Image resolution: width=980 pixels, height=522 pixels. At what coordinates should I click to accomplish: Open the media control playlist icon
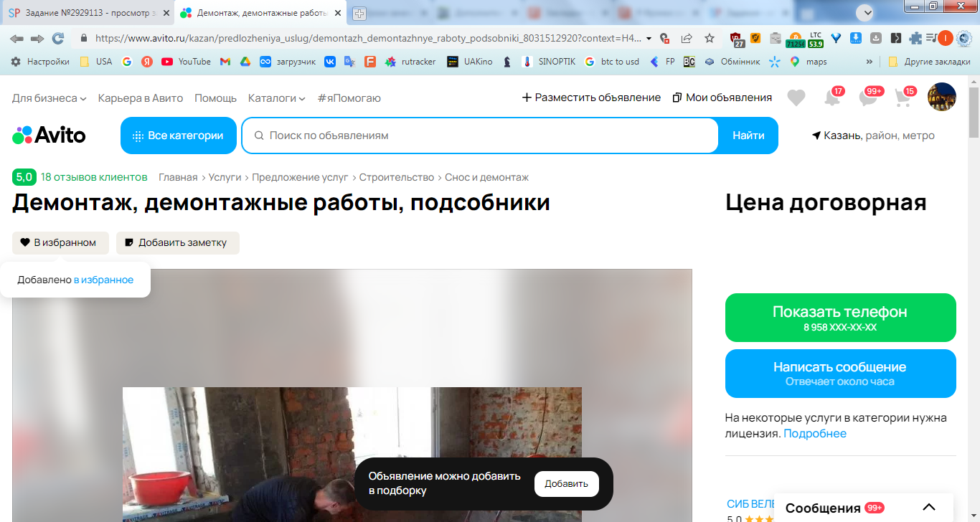[x=931, y=38]
